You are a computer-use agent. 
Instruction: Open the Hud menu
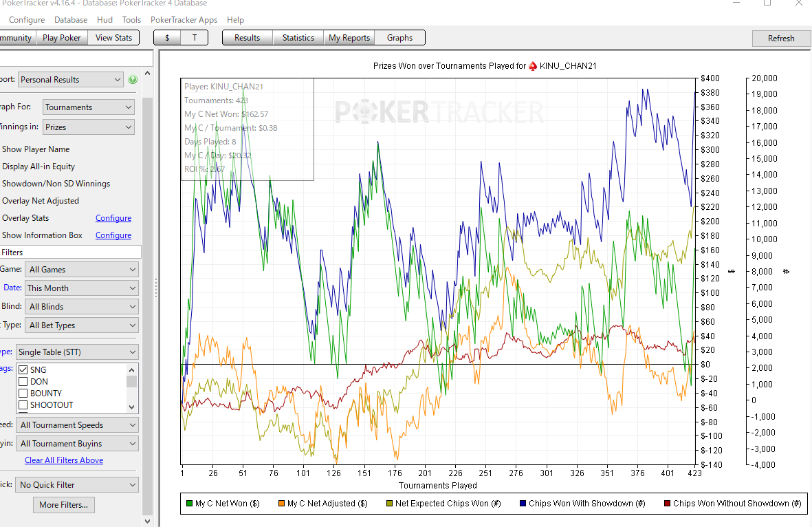(105, 20)
